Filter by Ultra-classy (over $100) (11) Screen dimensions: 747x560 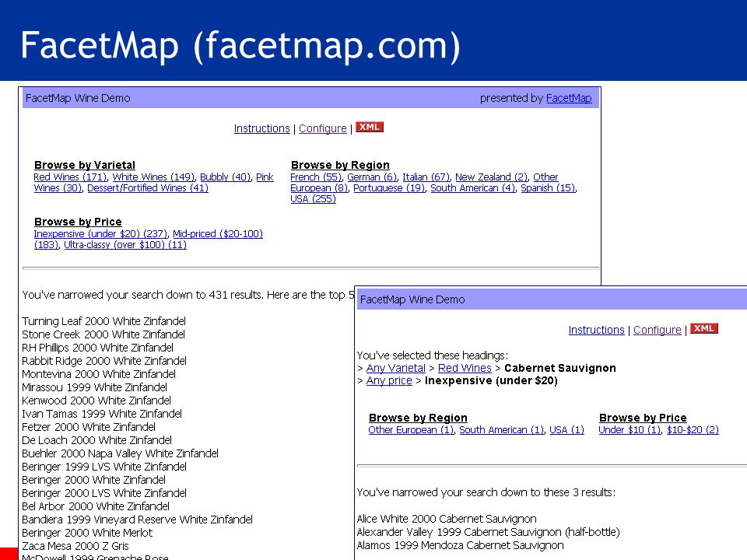coord(125,245)
